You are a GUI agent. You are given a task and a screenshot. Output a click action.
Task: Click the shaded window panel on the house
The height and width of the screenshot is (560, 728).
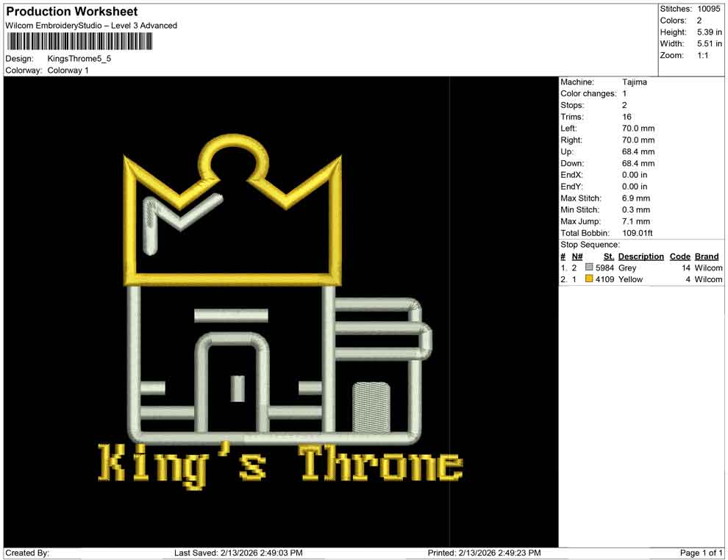pos(371,408)
